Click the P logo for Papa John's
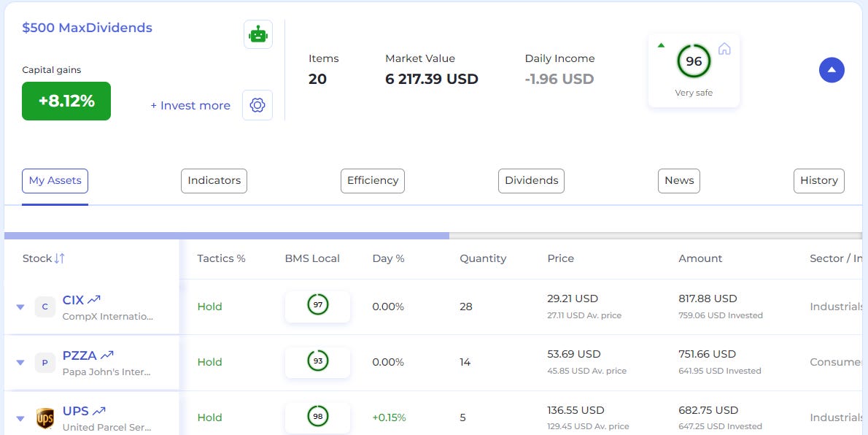 [44, 363]
